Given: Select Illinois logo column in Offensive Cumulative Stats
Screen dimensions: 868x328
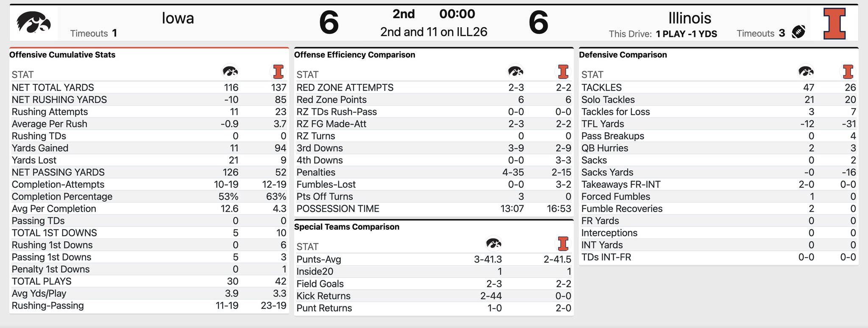Looking at the screenshot, I should pos(278,72).
